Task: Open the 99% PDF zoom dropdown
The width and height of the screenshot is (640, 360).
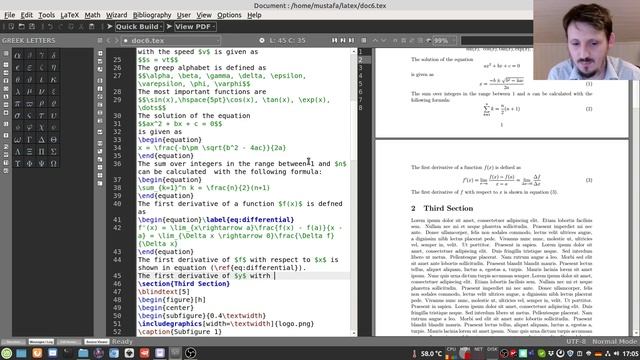Action: pyautogui.click(x=444, y=40)
